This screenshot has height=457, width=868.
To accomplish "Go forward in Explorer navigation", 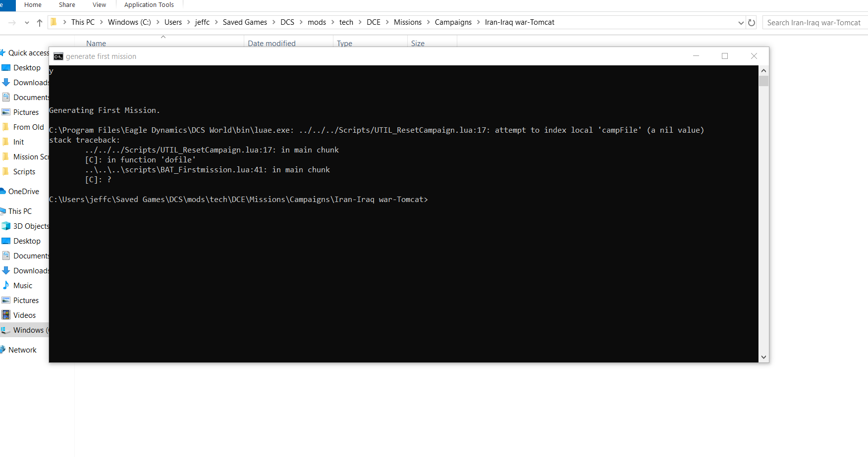I will (x=12, y=23).
